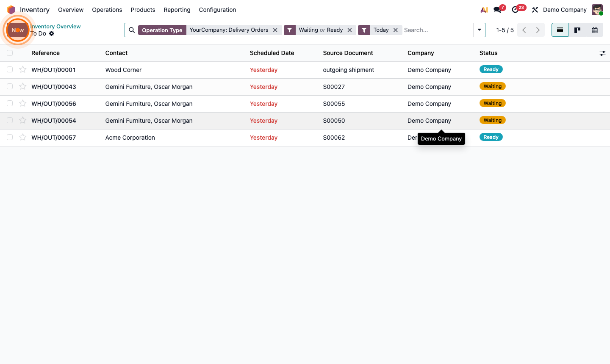The width and height of the screenshot is (610, 364).
Task: Remove the Waiting or Ready filter
Action: (x=350, y=30)
